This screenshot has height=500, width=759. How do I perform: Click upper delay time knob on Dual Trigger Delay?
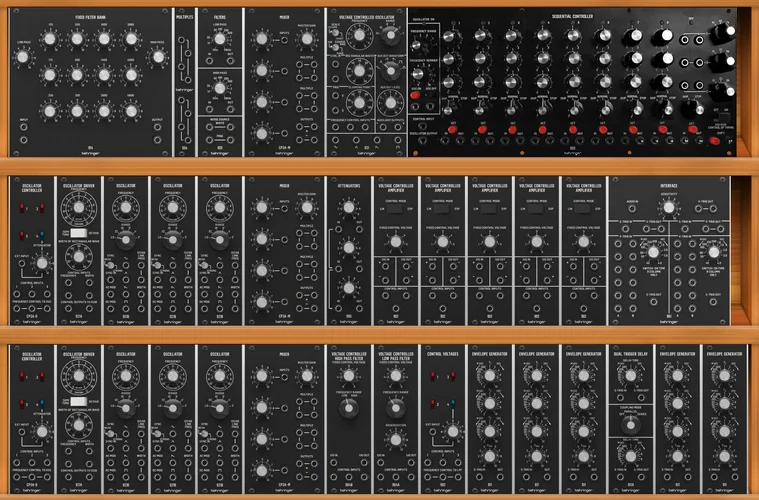pos(630,376)
